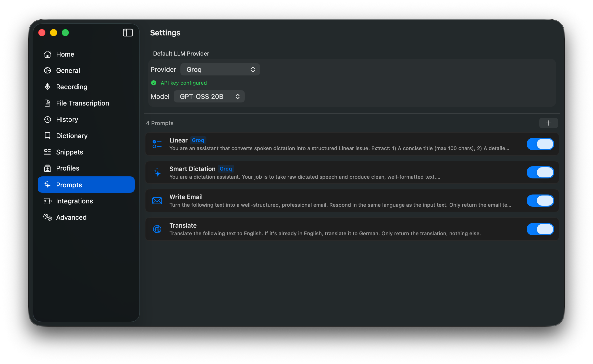Click the Dictionary book icon
Screen dimensions: 593x364
[x=47, y=136]
